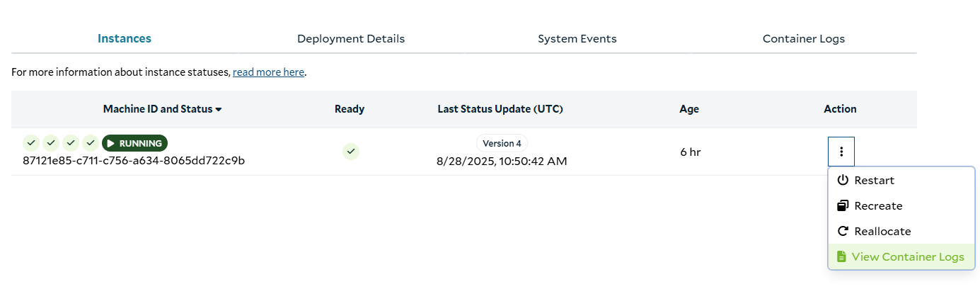Choose View Container Logs menu entry

[x=901, y=256]
